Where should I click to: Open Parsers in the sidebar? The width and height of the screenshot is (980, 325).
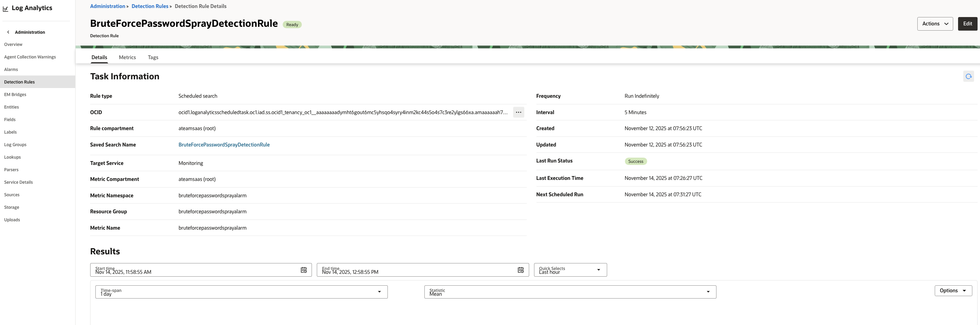[11, 170]
